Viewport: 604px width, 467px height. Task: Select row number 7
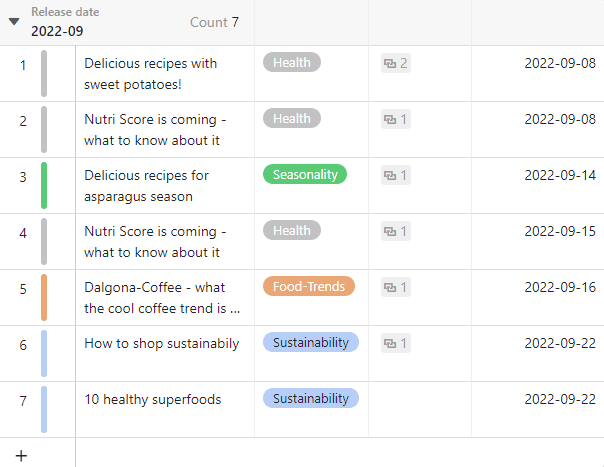23,401
